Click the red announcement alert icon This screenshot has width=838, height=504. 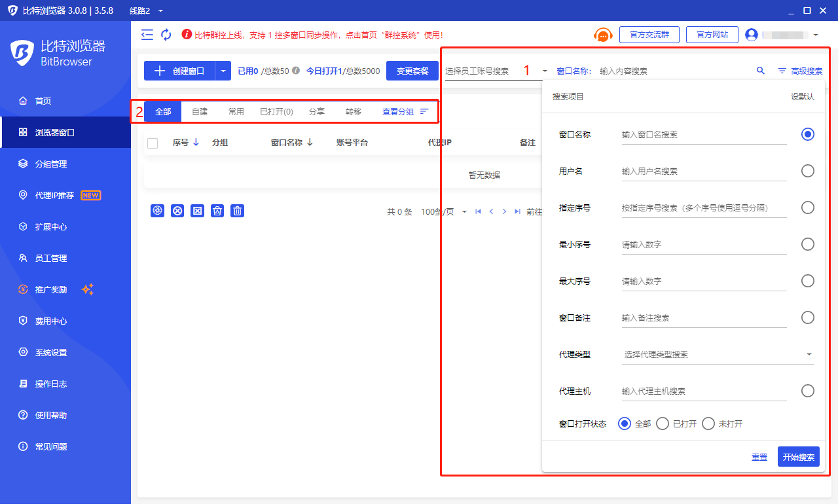(187, 35)
